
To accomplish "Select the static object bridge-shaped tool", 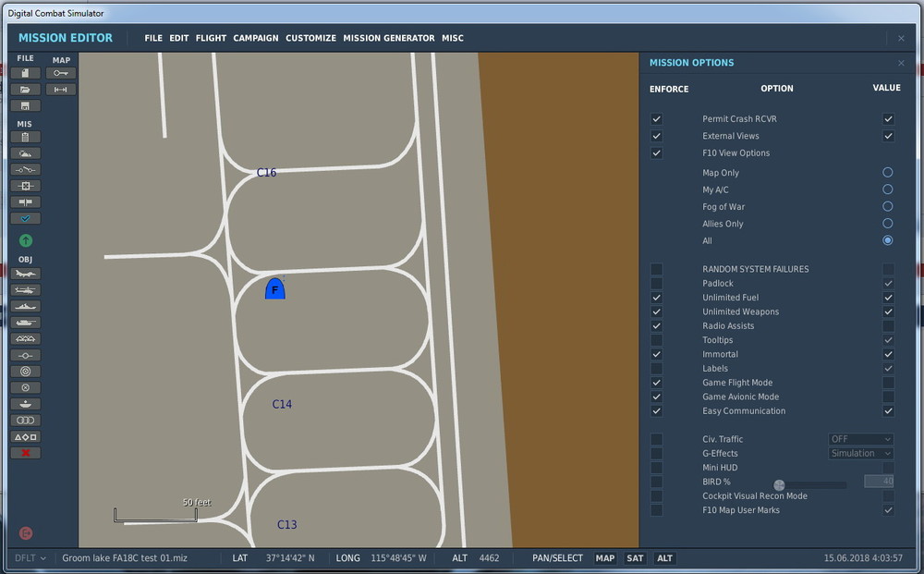I will pyautogui.click(x=25, y=339).
